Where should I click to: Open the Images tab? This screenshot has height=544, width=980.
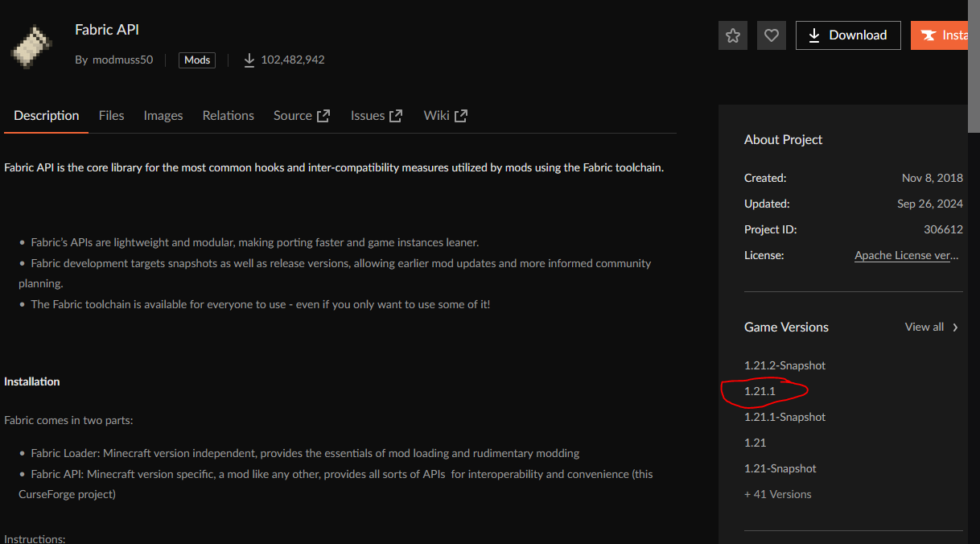(163, 116)
